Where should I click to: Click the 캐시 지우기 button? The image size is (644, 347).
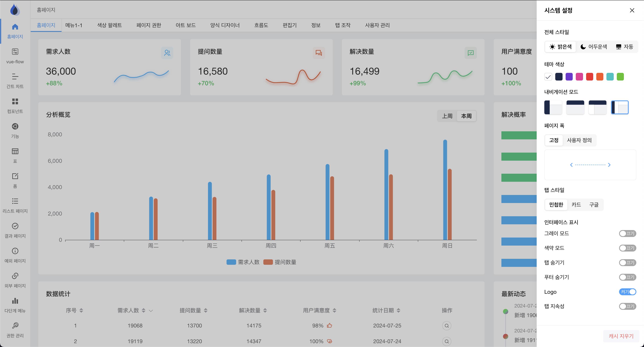pyautogui.click(x=621, y=336)
